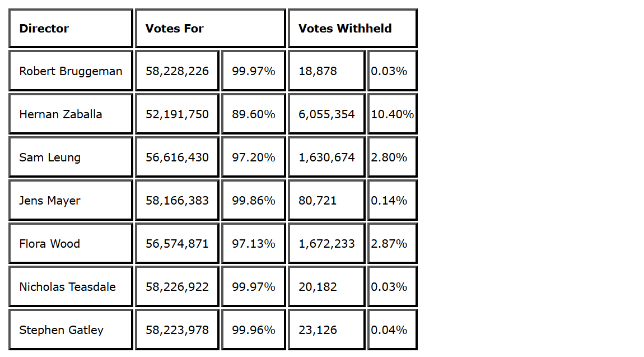Select the Nicholas Teasdale name cell
The width and height of the screenshot is (644, 357).
coord(71,287)
